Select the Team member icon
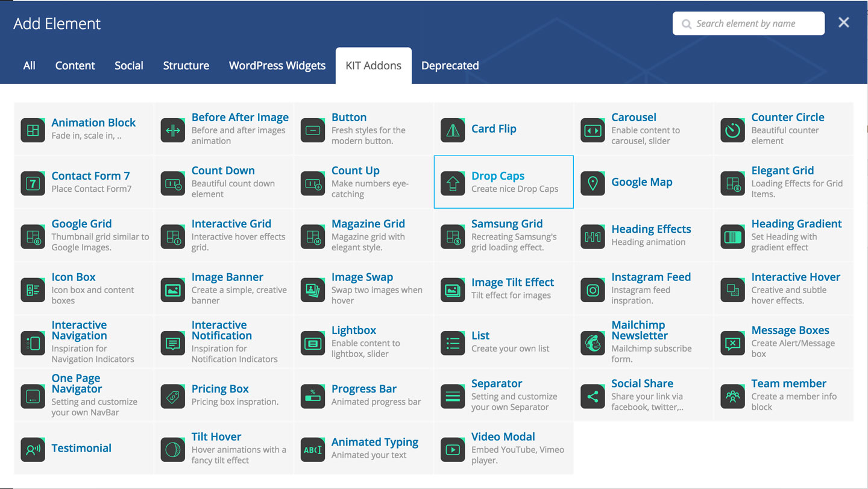This screenshot has height=489, width=868. (732, 397)
